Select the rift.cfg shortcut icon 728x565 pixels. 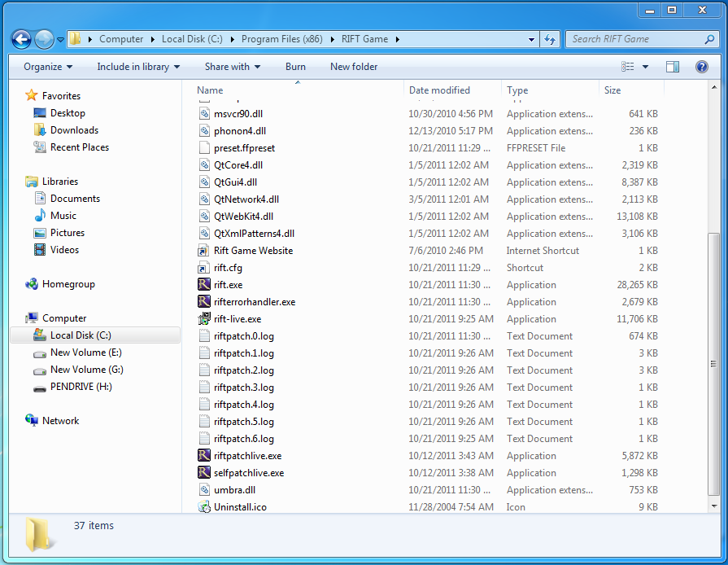coord(204,268)
